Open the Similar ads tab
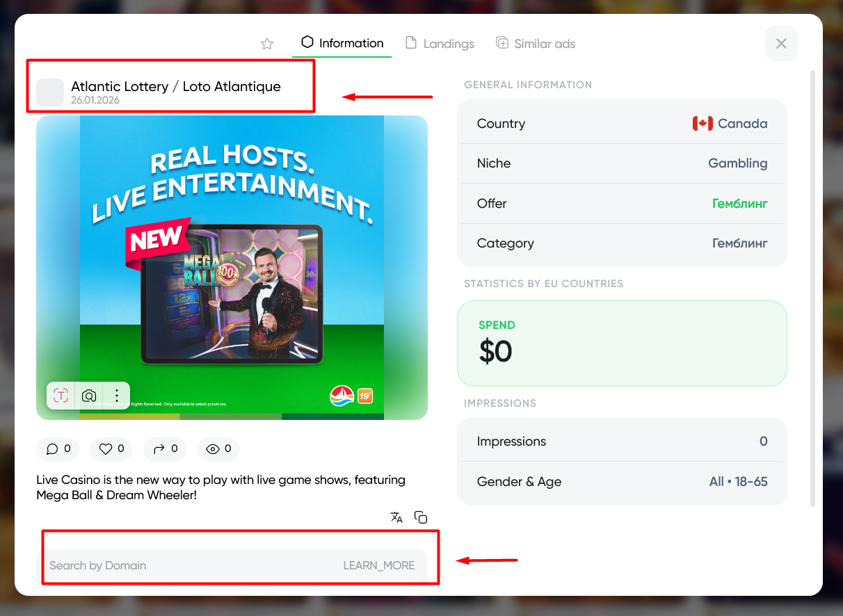 [x=536, y=44]
